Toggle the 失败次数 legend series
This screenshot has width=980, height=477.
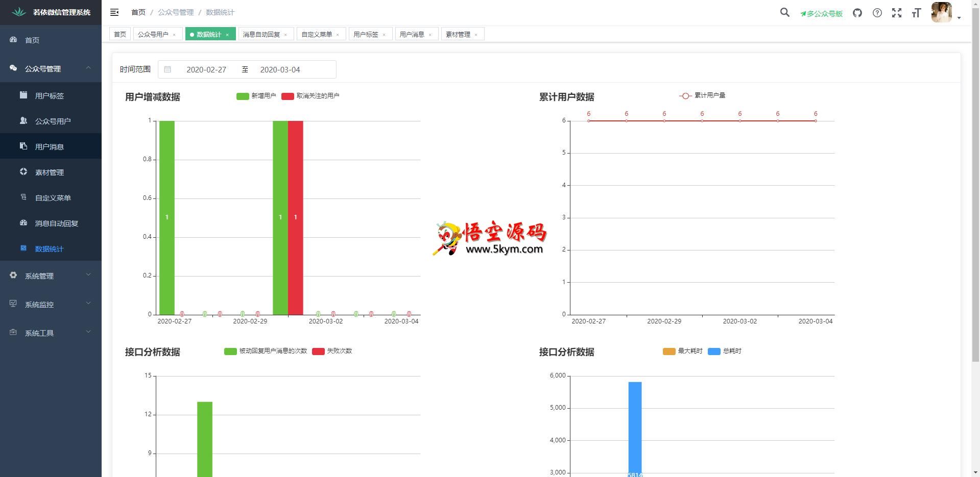tap(332, 351)
